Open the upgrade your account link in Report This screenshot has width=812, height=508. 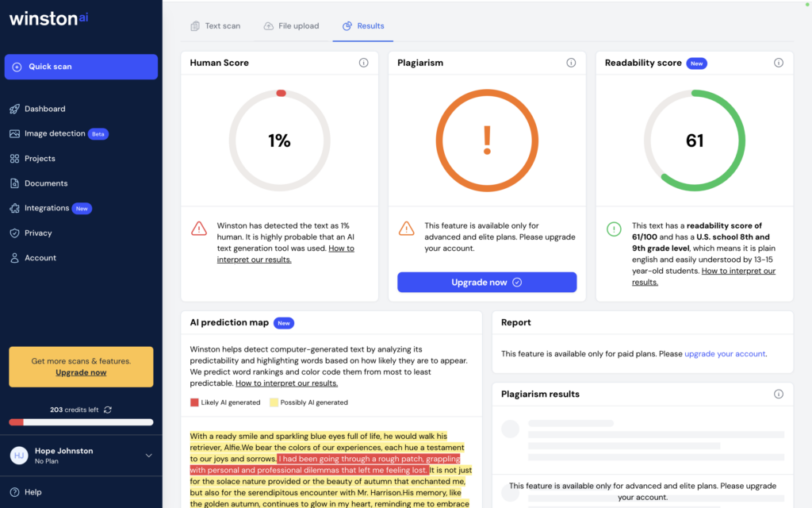[724, 353]
